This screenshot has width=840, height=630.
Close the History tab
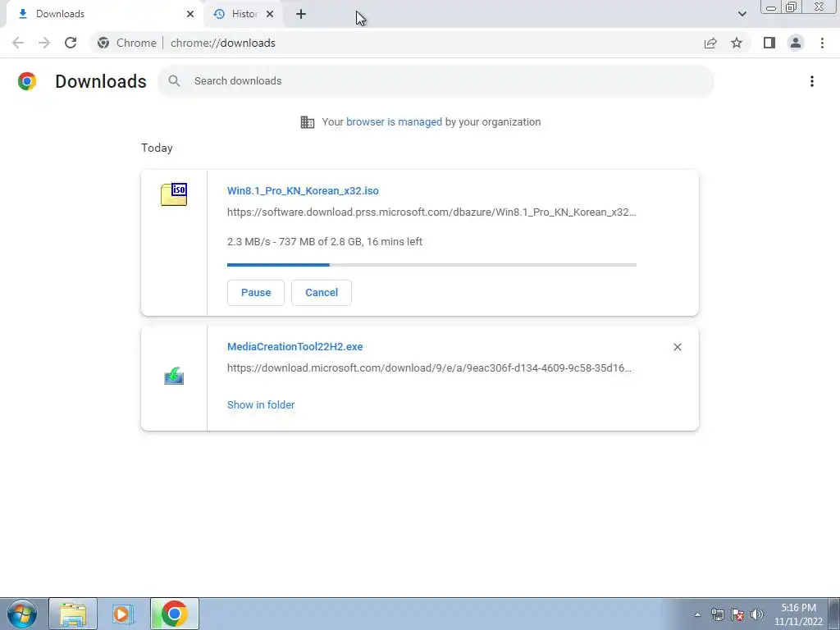(x=270, y=14)
